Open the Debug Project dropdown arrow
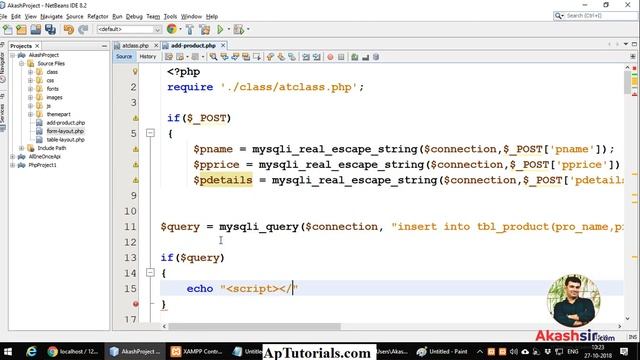640x360 pixels. pyautogui.click(x=248, y=29)
